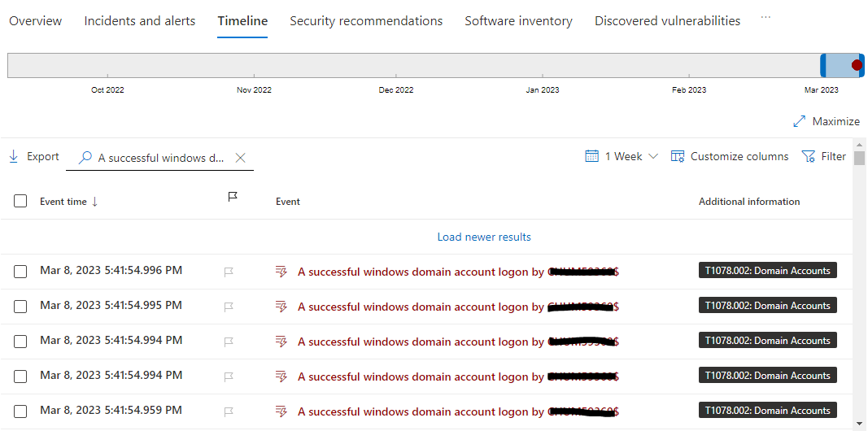Click the calendar icon by 1 Week
This screenshot has height=431, width=868.
(591, 157)
